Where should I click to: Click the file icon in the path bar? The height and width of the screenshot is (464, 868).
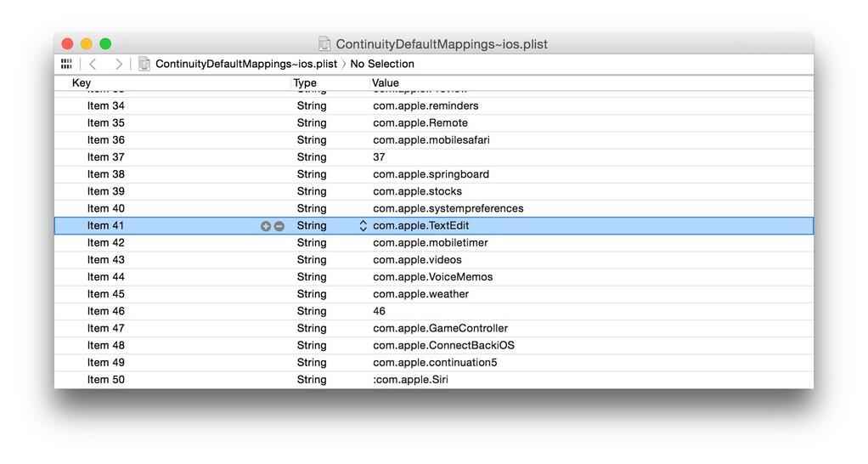pos(144,64)
